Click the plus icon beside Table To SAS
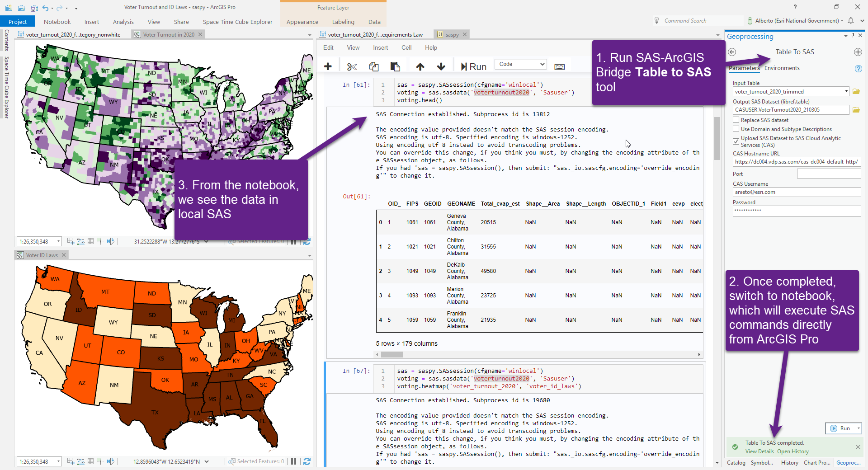The height and width of the screenshot is (470, 868). click(x=858, y=52)
